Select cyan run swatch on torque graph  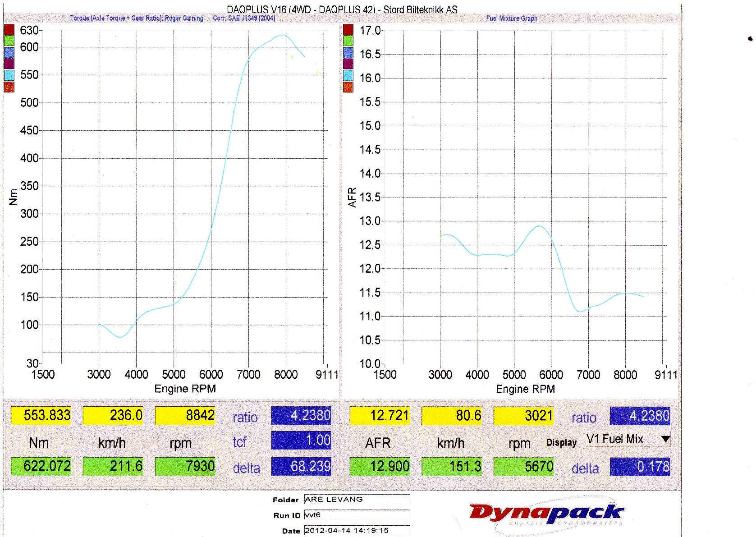[9, 75]
